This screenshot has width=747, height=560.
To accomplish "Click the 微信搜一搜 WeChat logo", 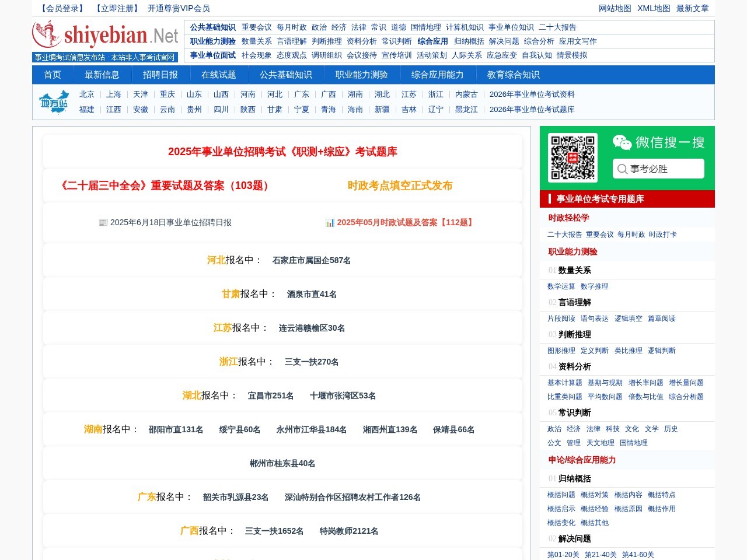I will click(x=622, y=142).
